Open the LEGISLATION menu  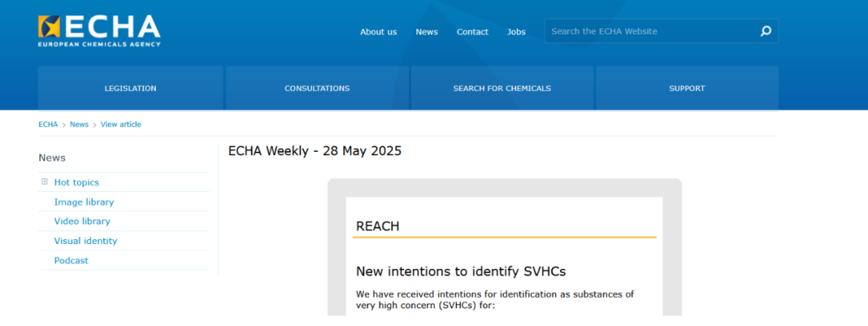click(x=131, y=88)
